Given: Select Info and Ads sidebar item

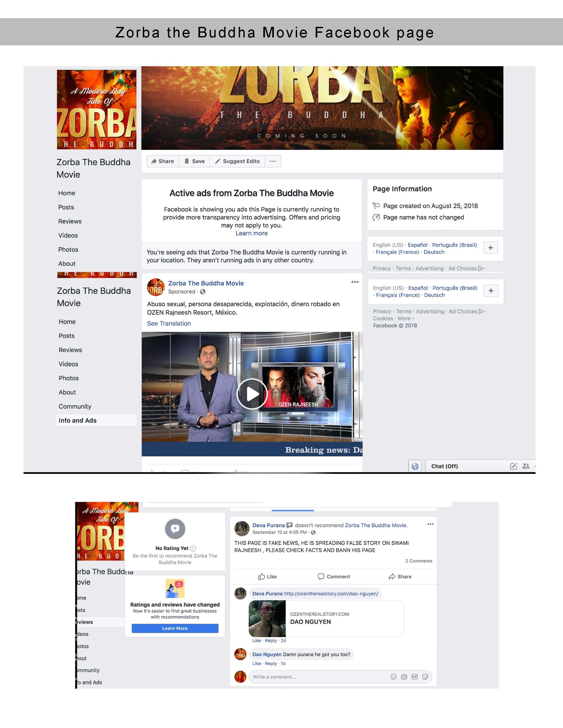Looking at the screenshot, I should click(x=96, y=421).
